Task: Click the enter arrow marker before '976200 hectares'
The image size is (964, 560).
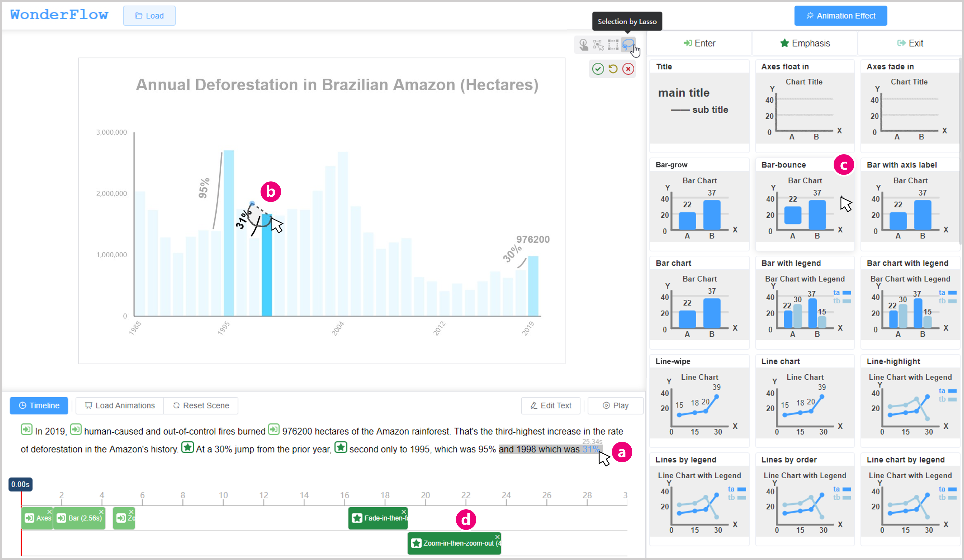Action: 274,430
